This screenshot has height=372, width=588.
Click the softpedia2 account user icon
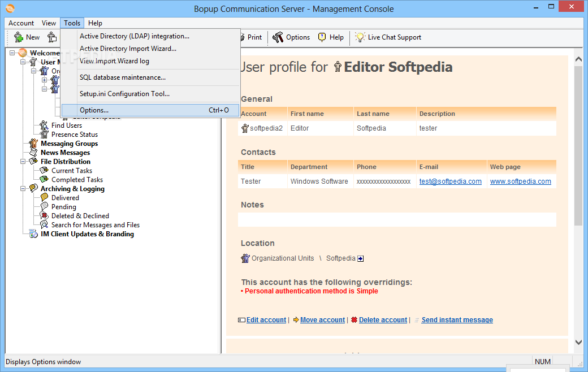pyautogui.click(x=245, y=128)
